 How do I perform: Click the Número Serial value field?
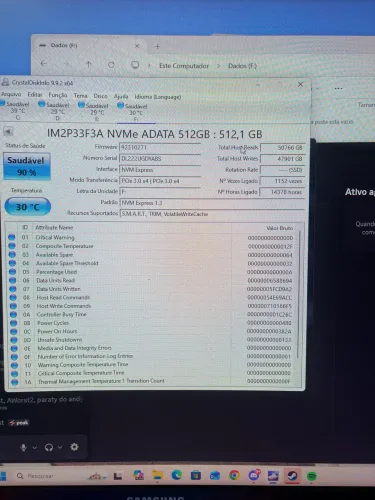(160, 159)
